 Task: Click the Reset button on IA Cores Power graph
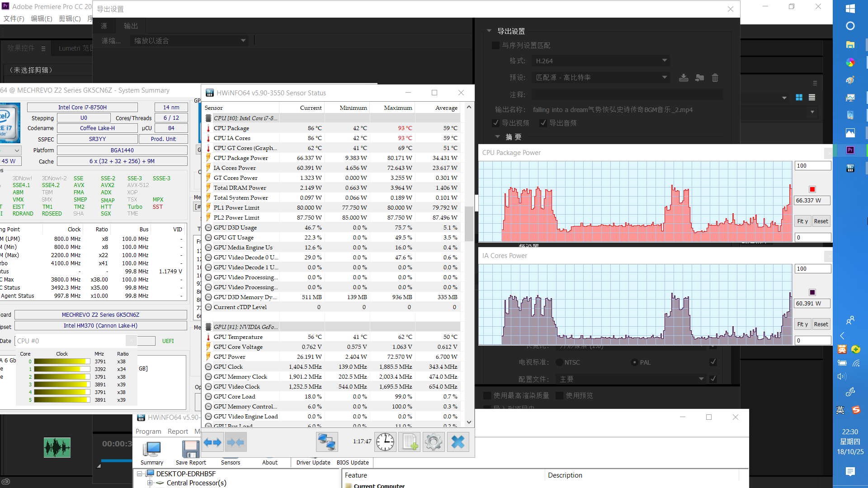(x=821, y=324)
